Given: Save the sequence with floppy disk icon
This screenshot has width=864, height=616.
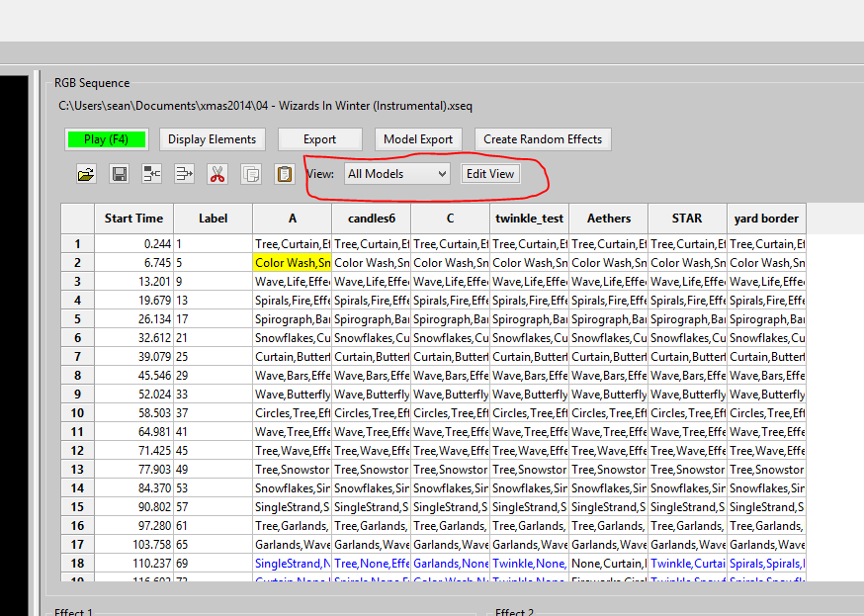Looking at the screenshot, I should pos(119,174).
